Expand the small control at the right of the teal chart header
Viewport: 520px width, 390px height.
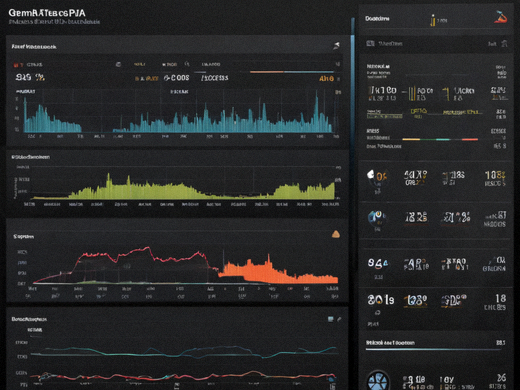[x=338, y=64]
